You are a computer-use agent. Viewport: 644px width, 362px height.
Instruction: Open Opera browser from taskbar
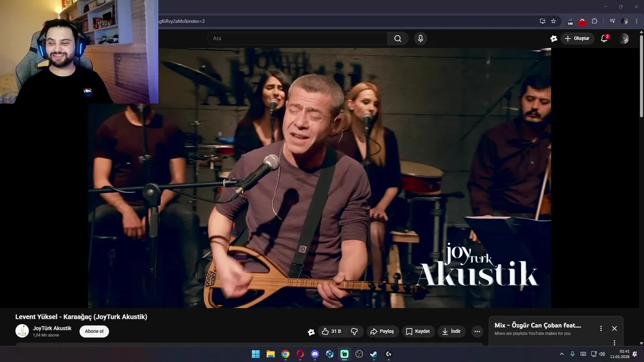point(300,354)
